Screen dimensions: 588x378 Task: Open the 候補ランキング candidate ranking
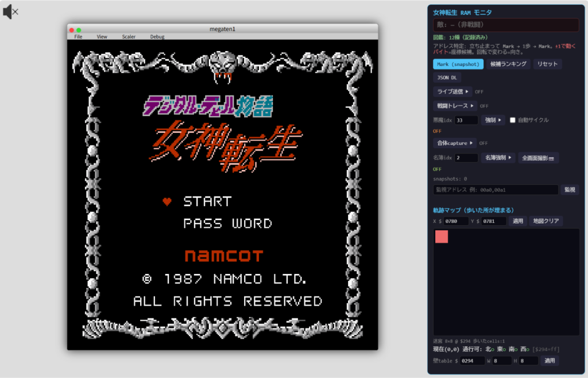coord(508,64)
